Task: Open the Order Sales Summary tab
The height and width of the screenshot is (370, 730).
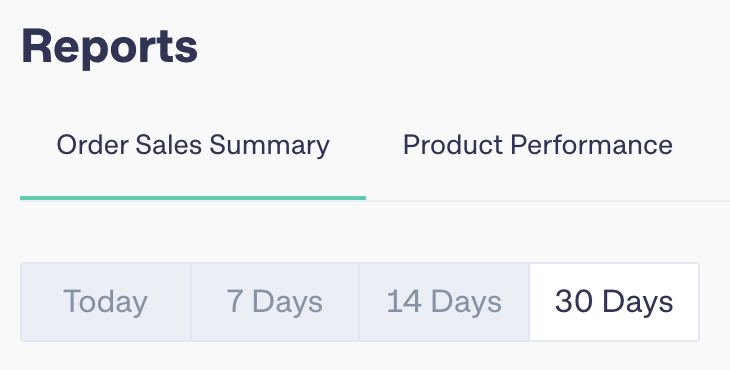Action: [193, 145]
